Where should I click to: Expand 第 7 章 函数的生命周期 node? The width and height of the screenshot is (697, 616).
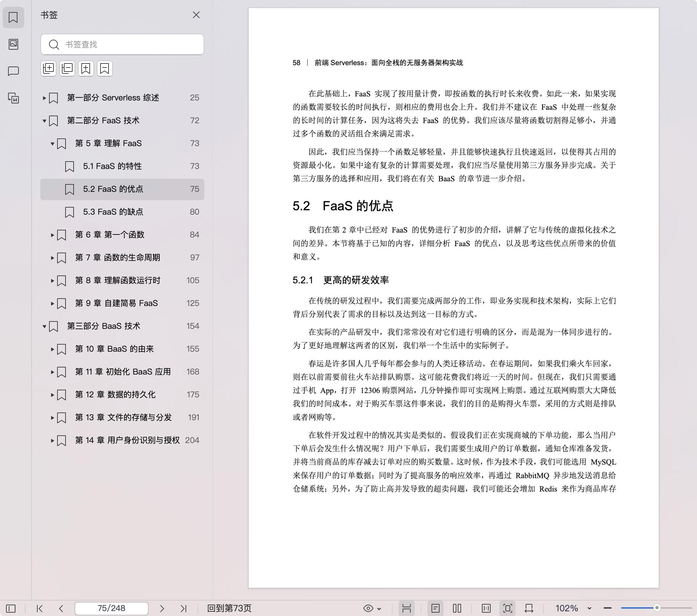point(52,258)
